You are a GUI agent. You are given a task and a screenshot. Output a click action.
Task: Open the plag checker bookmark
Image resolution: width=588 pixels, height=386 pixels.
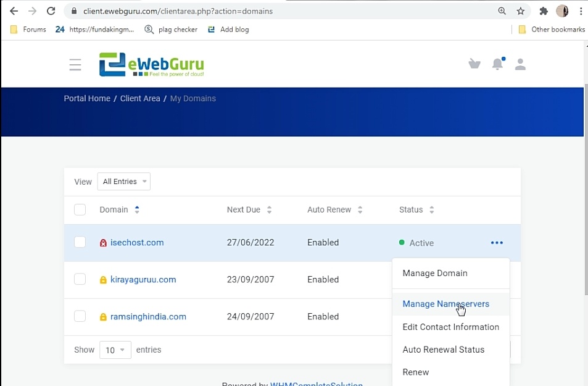pyautogui.click(x=171, y=29)
